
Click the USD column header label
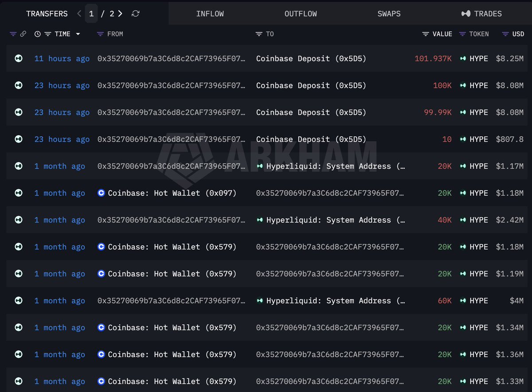pos(518,34)
